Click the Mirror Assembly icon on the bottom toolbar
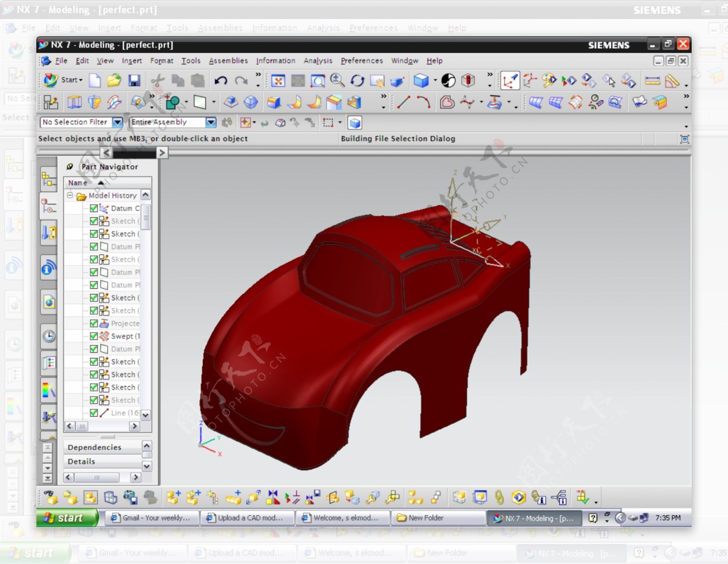Viewport: 728px width, 564px height. point(273,498)
